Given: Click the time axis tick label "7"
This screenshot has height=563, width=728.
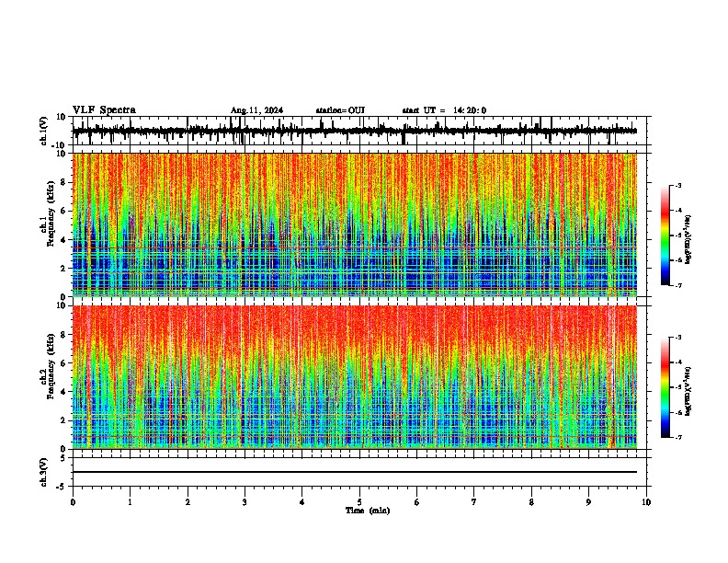Looking at the screenshot, I should click(x=474, y=502).
